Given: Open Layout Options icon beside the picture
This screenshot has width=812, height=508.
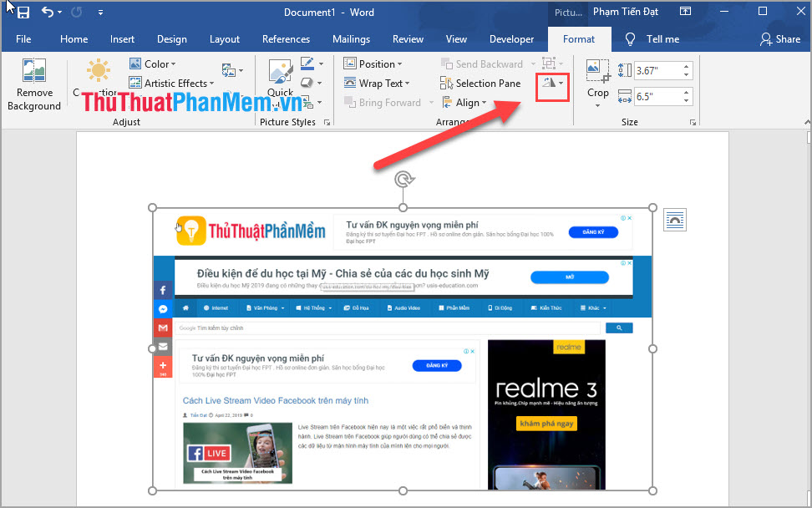Looking at the screenshot, I should pyautogui.click(x=675, y=220).
